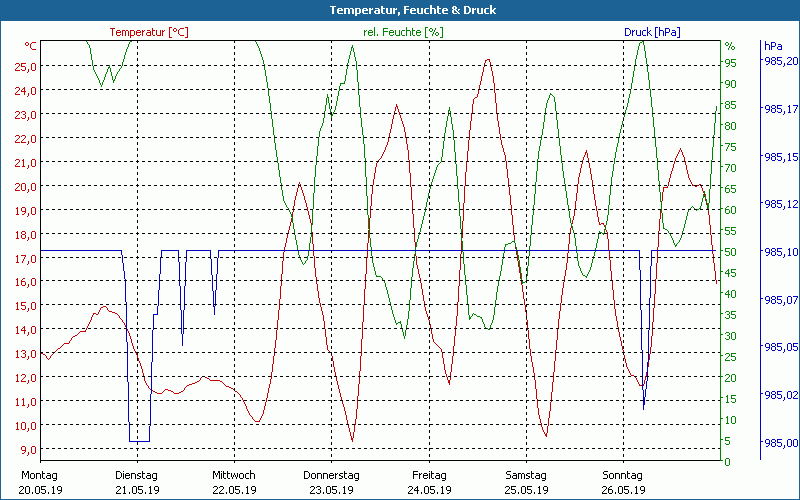
Task: Pick the Freitag 24.05.19 date label
Action: coord(428,482)
